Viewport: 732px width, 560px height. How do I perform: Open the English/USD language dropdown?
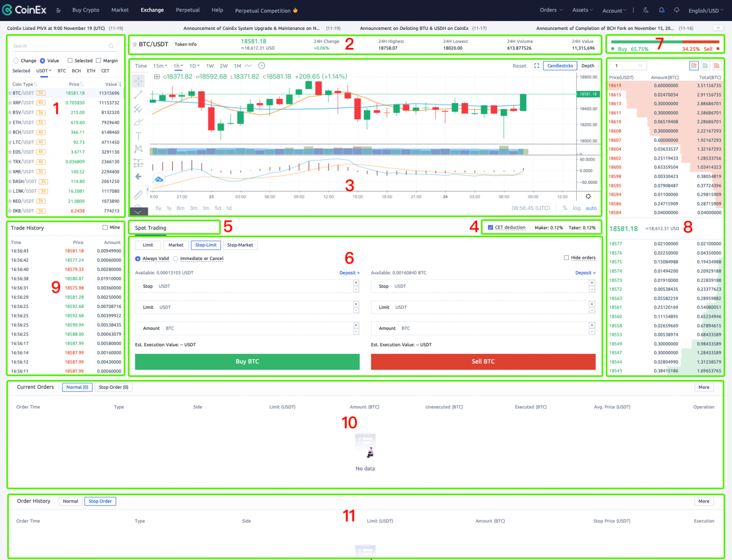[x=706, y=11]
